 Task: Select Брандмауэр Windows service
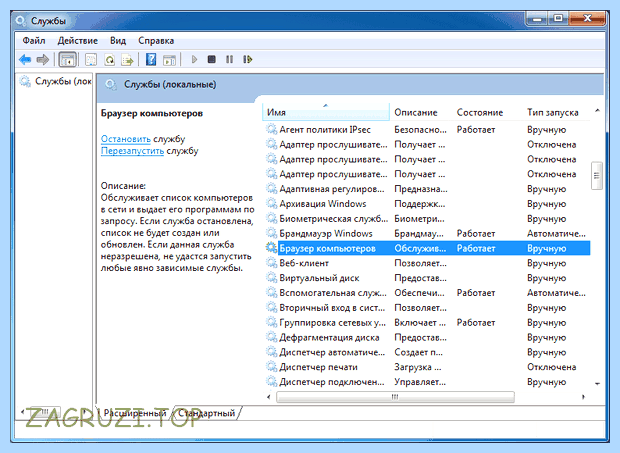(x=428, y=233)
